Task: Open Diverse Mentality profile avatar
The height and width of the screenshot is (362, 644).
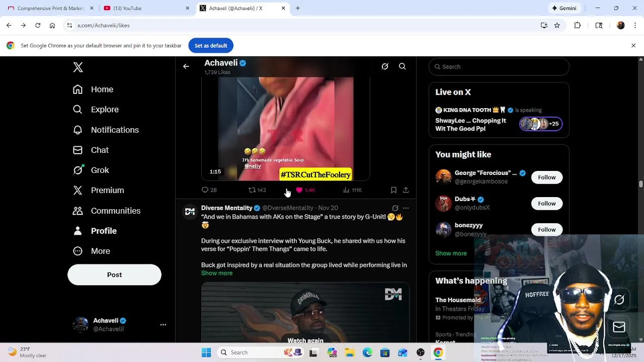Action: tap(190, 212)
